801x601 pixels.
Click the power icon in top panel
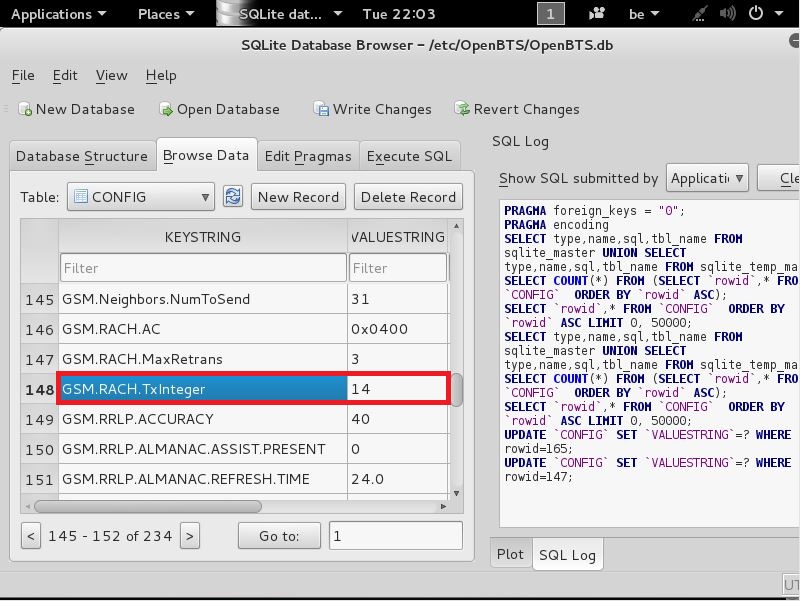pyautogui.click(x=756, y=14)
